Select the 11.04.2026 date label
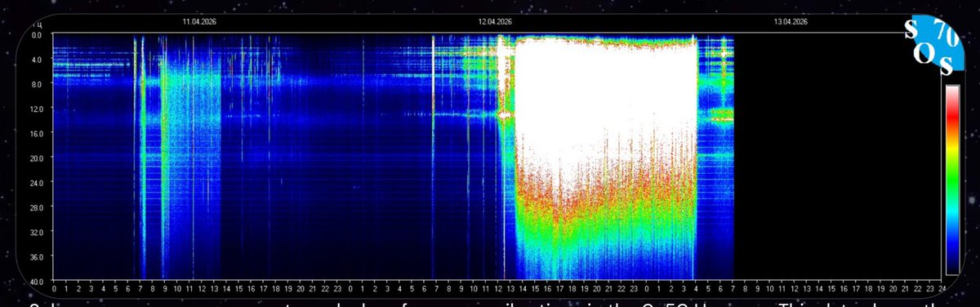980x307 pixels. point(198,22)
